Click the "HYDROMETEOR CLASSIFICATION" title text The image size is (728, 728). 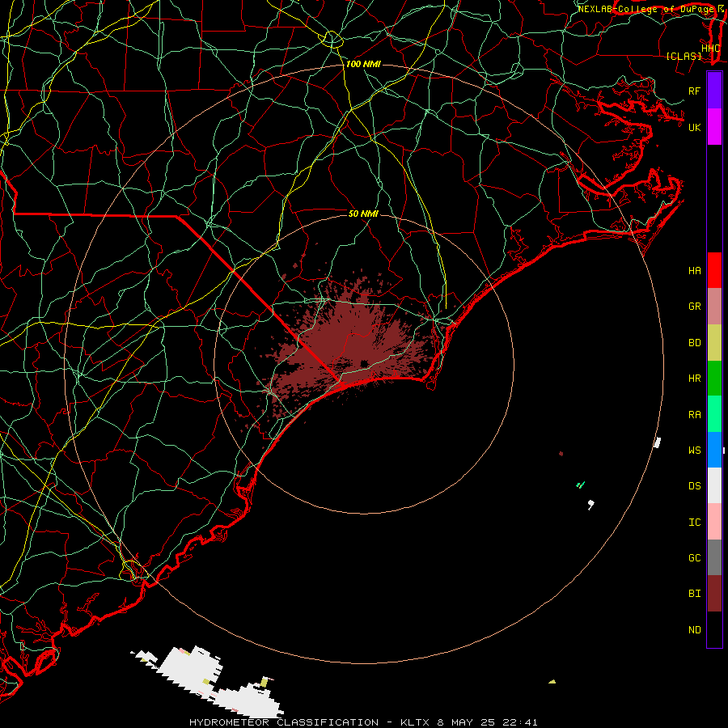pos(284,722)
